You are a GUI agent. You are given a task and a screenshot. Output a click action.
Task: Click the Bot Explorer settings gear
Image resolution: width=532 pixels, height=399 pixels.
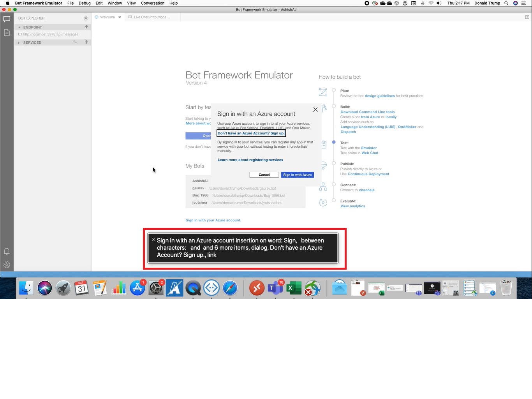[x=86, y=18]
